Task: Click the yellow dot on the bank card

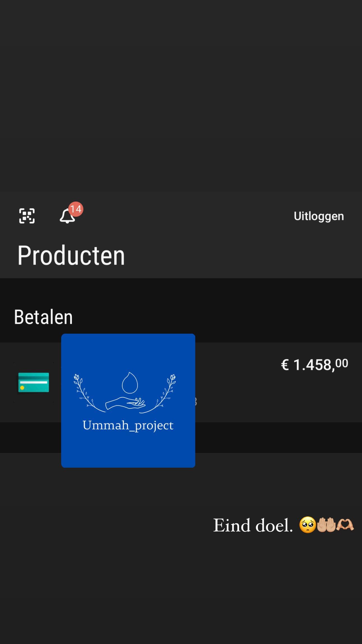Action: point(22,388)
